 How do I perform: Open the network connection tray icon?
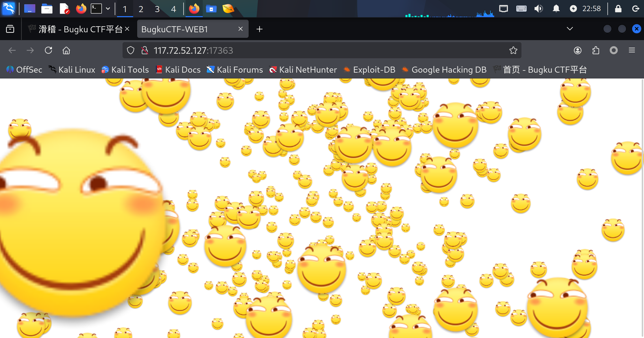click(503, 9)
